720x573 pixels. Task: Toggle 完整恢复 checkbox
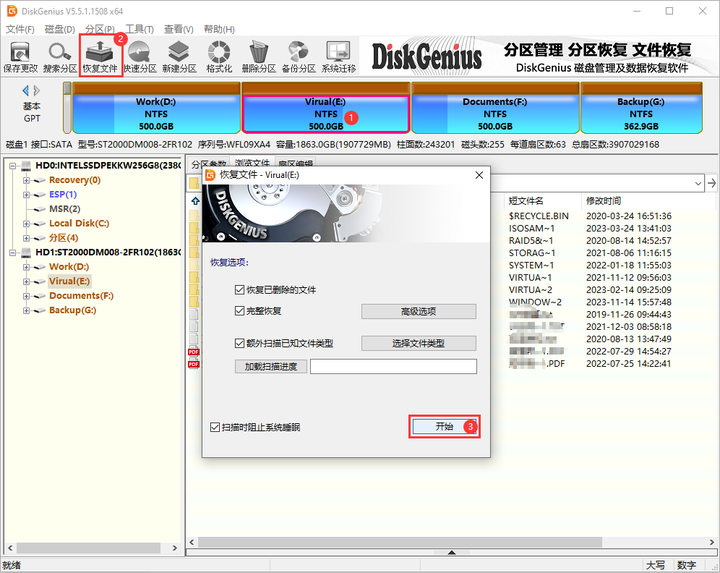[x=239, y=311]
